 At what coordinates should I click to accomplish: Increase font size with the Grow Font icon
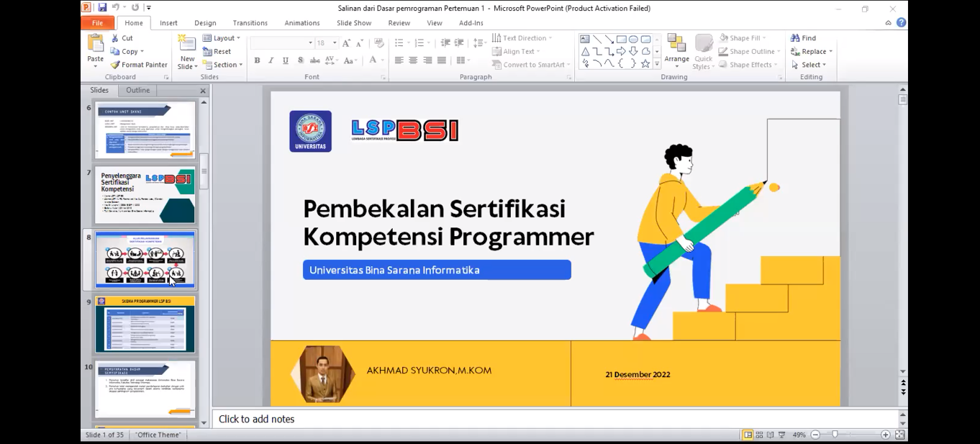[347, 43]
